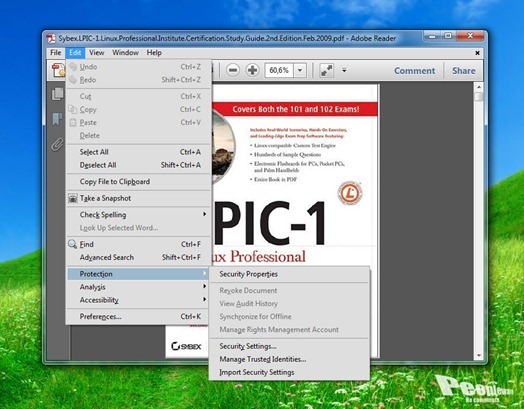Screen dimensions: 524x409
Task: Close the Edit menu
Action: [75, 53]
